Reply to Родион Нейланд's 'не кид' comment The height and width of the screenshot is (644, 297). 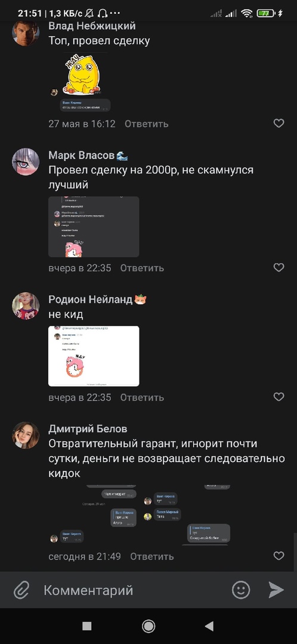pyautogui.click(x=142, y=398)
